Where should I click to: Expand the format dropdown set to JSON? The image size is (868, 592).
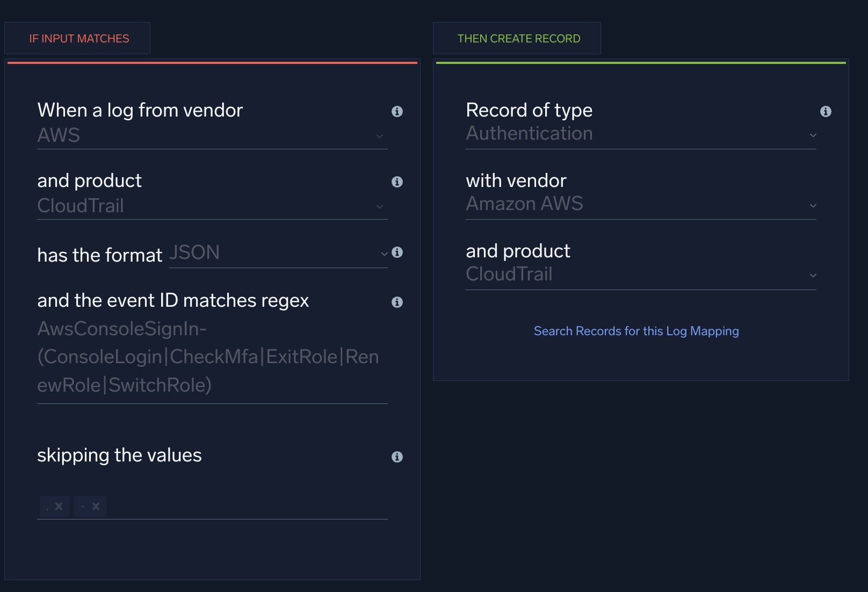[x=383, y=254]
